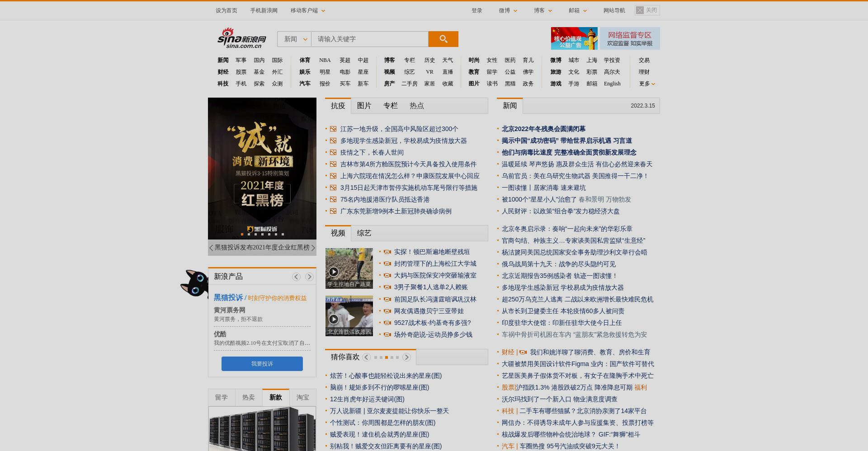Select last dot in banner carousel indicator

click(283, 234)
